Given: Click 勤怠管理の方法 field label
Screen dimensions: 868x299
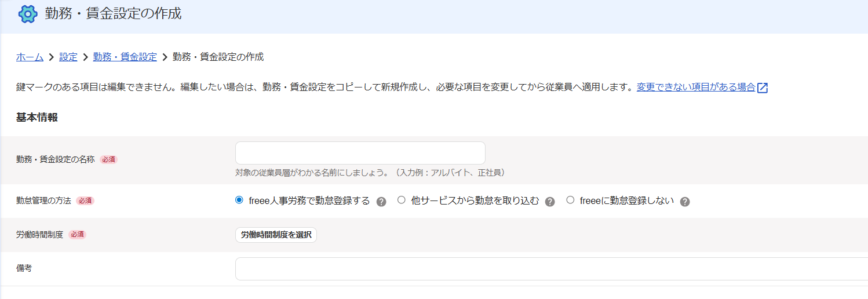Looking at the screenshot, I should tap(43, 201).
